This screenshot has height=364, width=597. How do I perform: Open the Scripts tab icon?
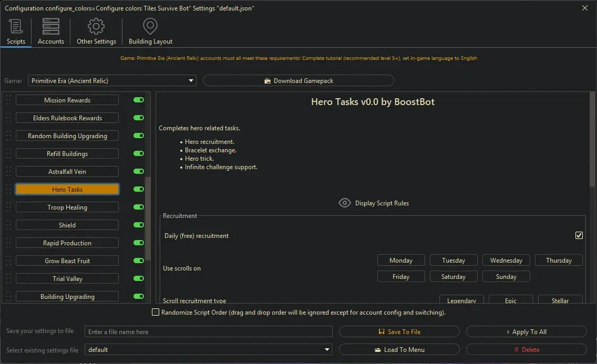pyautogui.click(x=16, y=26)
